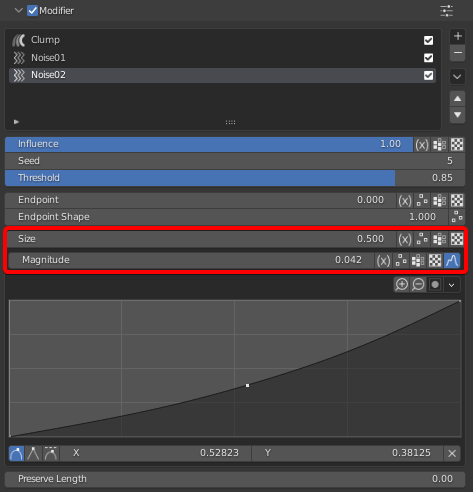
Task: Move modifier down in the list
Action: tap(457, 115)
